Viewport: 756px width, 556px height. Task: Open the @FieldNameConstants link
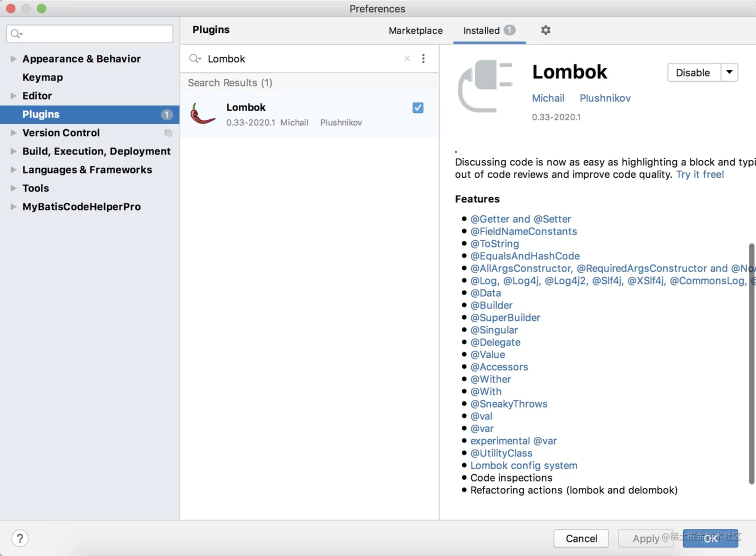coord(523,231)
